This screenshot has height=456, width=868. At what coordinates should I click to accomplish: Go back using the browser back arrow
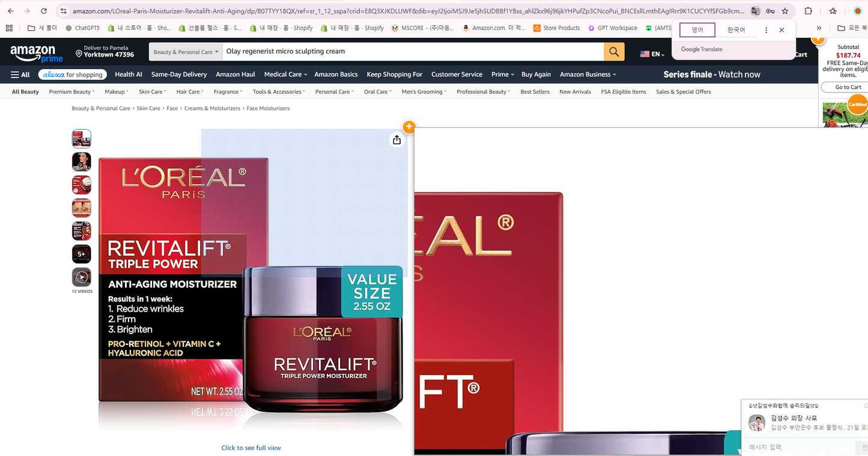(10, 11)
